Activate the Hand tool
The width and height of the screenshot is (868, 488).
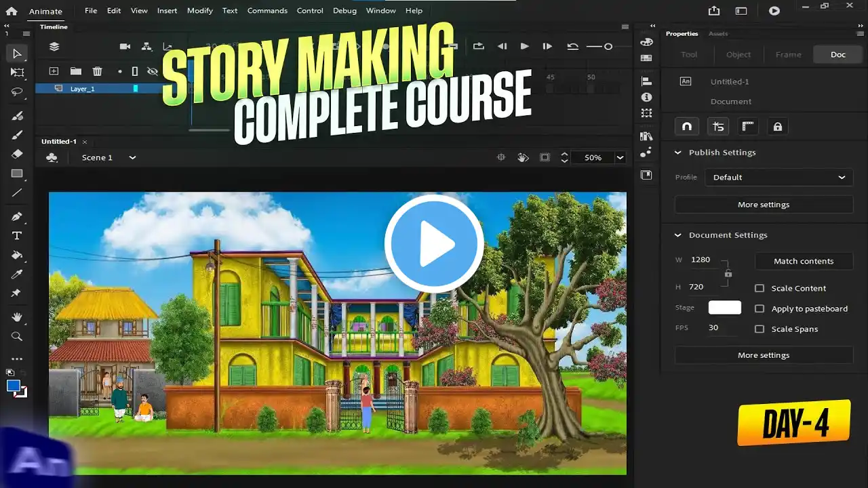[x=17, y=317]
